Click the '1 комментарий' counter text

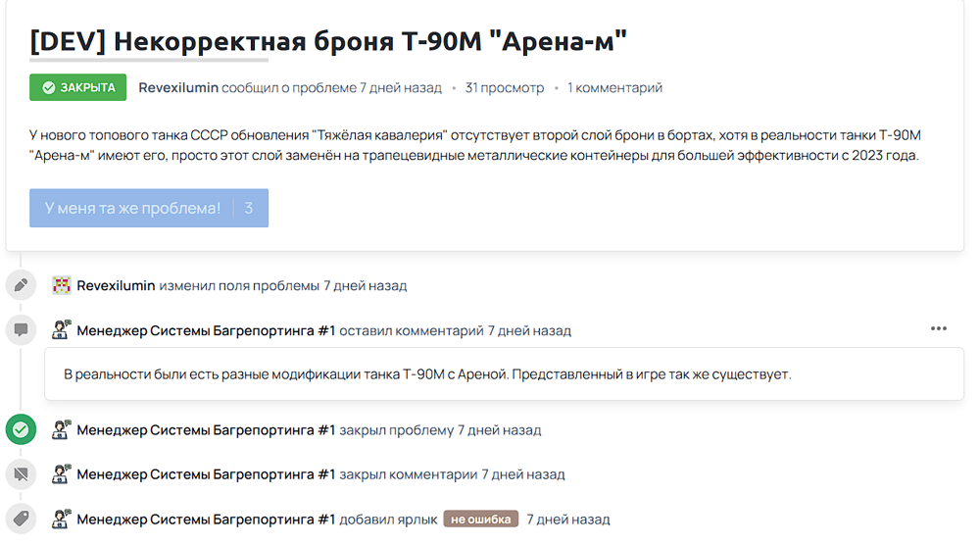(614, 88)
